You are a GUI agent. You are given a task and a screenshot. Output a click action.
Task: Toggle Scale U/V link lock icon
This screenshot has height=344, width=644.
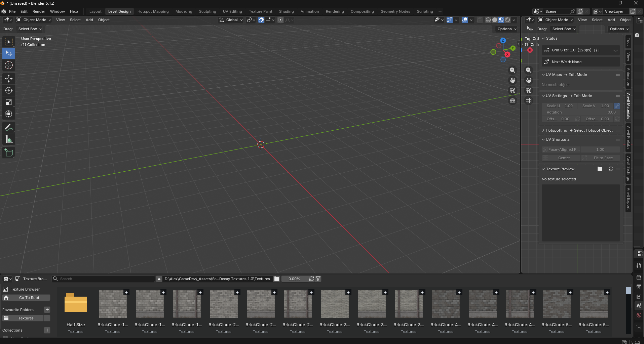point(617,106)
